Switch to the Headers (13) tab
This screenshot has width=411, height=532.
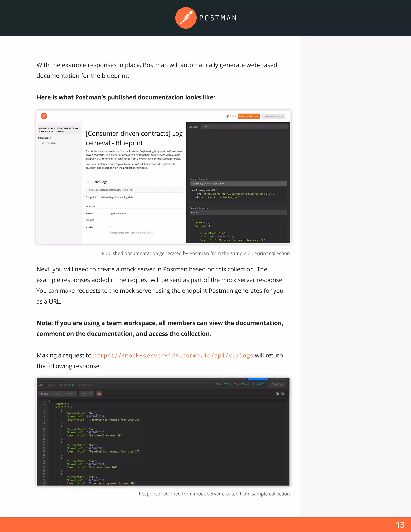pyautogui.click(x=66, y=385)
